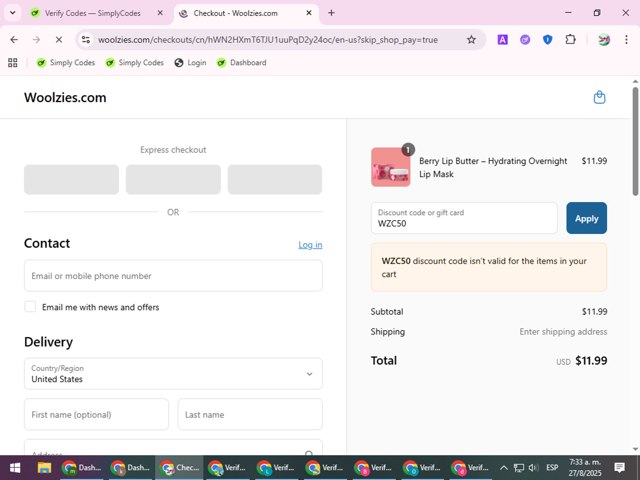Apply the discount code
Image resolution: width=640 pixels, height=480 pixels.
(587, 218)
